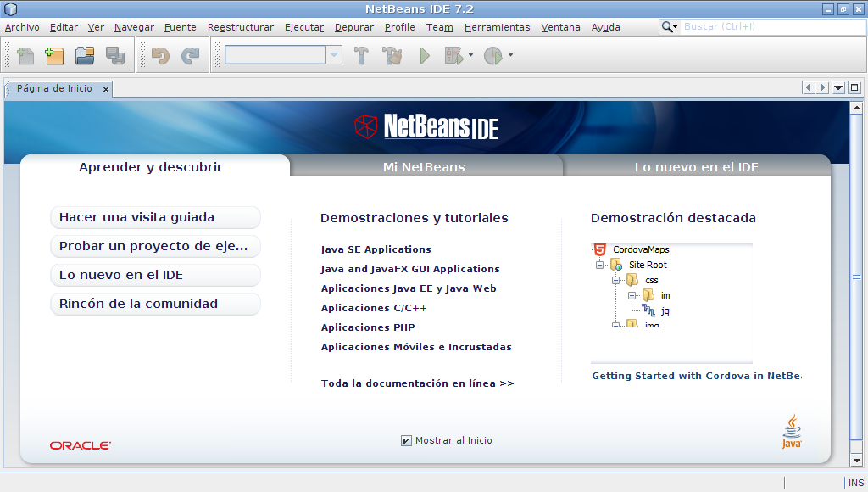Open the Archivo menu
This screenshot has height=492, width=868.
(x=22, y=27)
